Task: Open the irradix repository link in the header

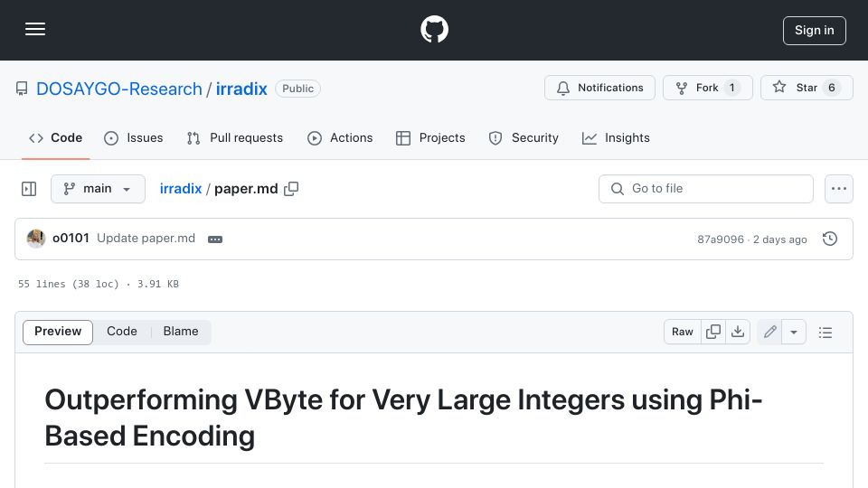Action: click(241, 89)
